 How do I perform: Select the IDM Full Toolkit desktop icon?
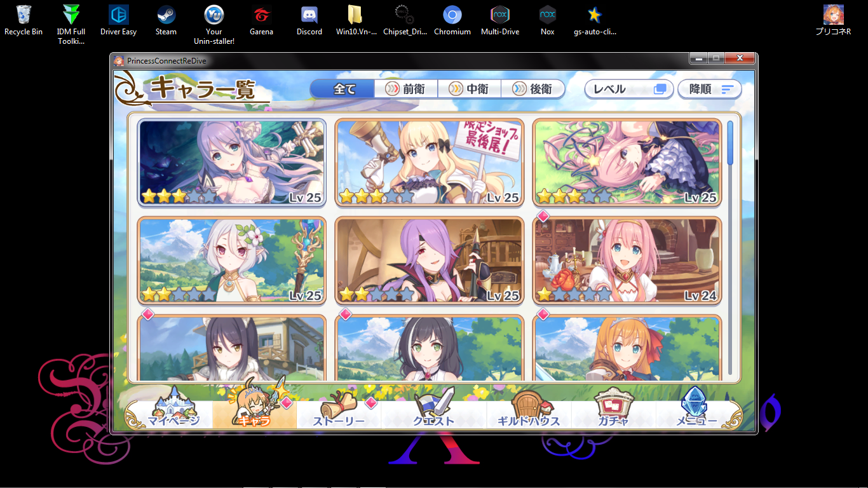click(71, 25)
